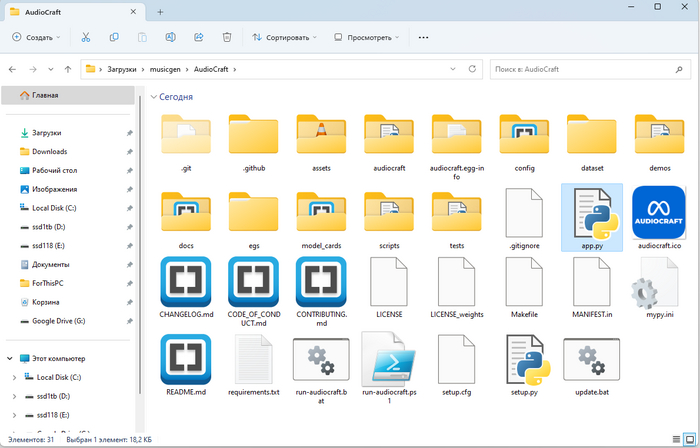
Task: Click the audiocraft.ico Meta icon file
Action: coord(659,212)
